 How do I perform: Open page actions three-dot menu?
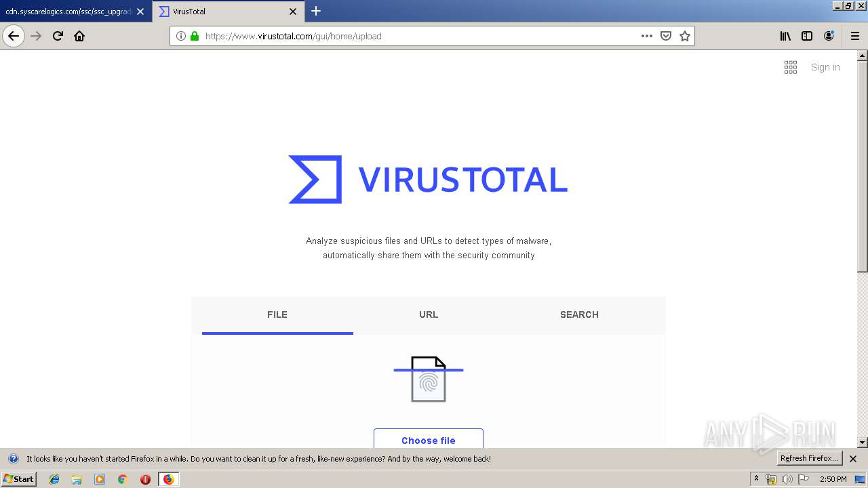click(647, 36)
